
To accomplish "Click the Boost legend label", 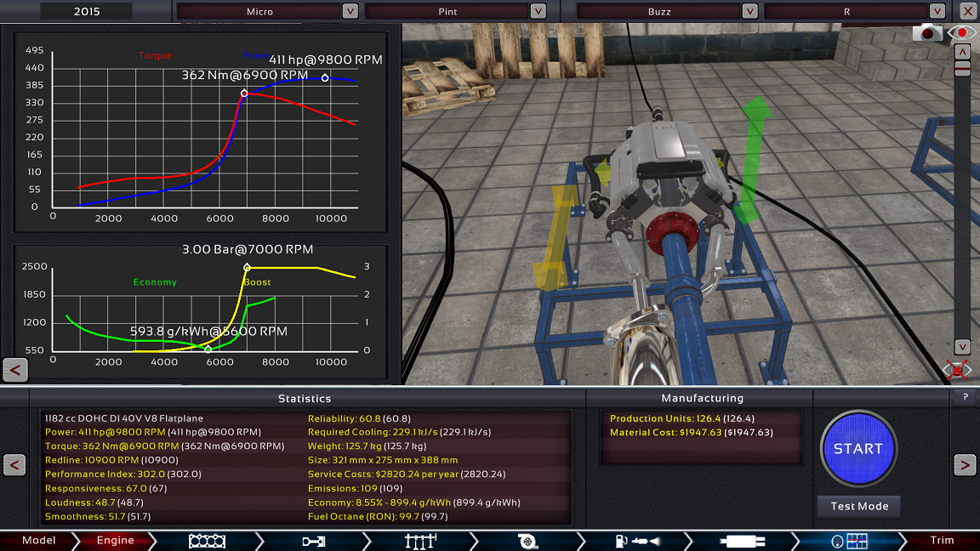I will pos(257,282).
